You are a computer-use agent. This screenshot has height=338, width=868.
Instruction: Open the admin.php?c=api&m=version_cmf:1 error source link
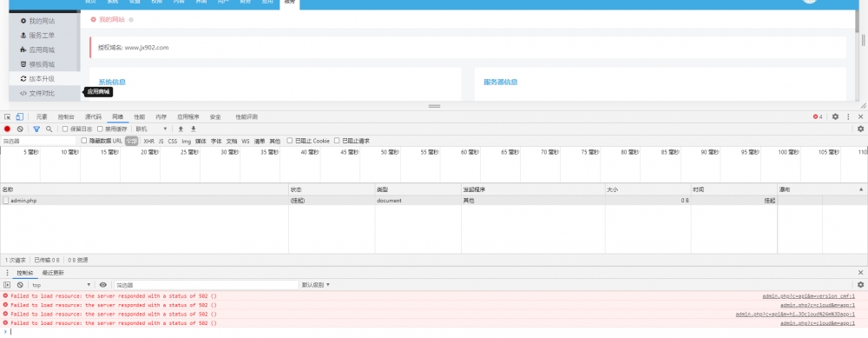point(809,296)
